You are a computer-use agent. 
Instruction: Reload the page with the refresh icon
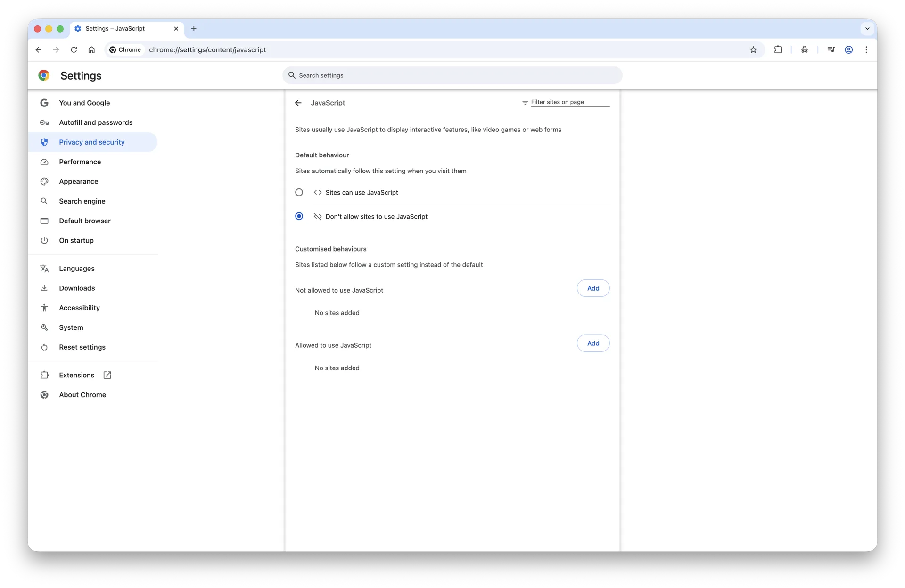pos(74,49)
